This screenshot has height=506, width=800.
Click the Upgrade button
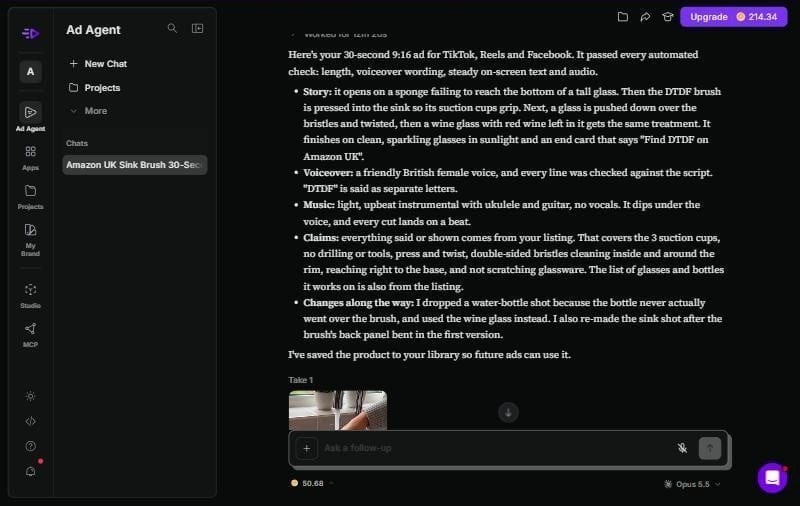pyautogui.click(x=709, y=17)
